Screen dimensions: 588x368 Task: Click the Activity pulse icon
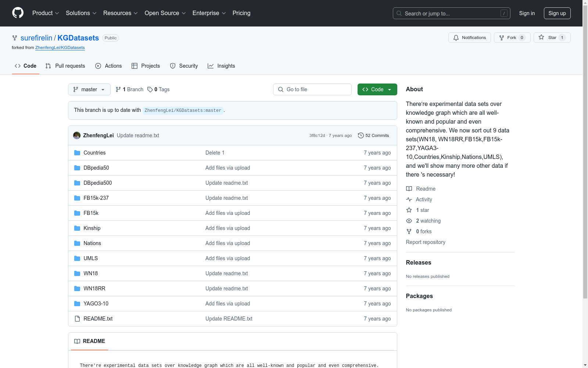(x=409, y=199)
